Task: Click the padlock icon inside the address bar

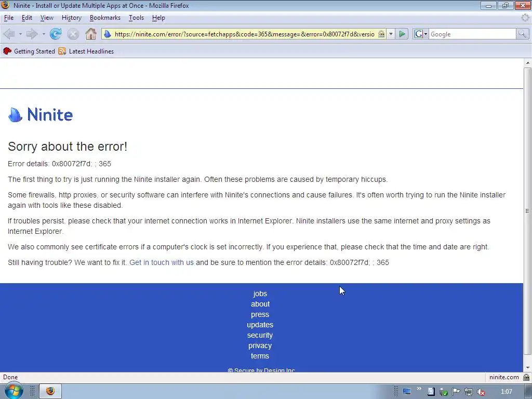Action: 381,34
